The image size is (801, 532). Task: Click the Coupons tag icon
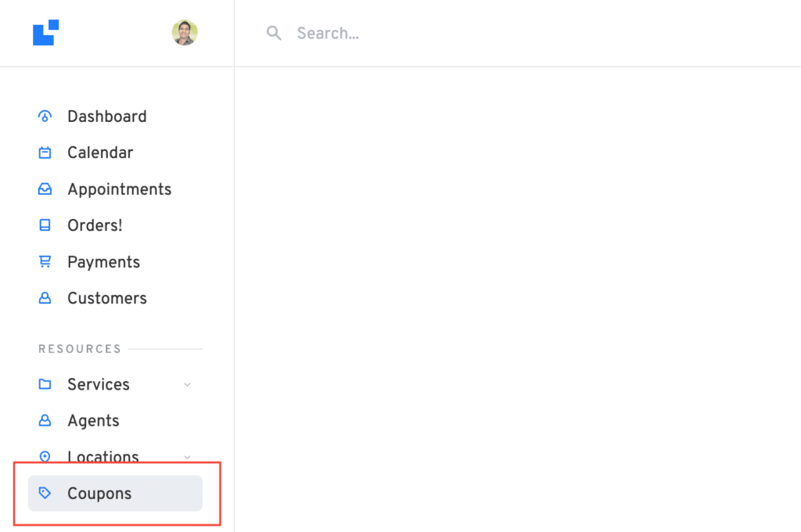point(45,494)
